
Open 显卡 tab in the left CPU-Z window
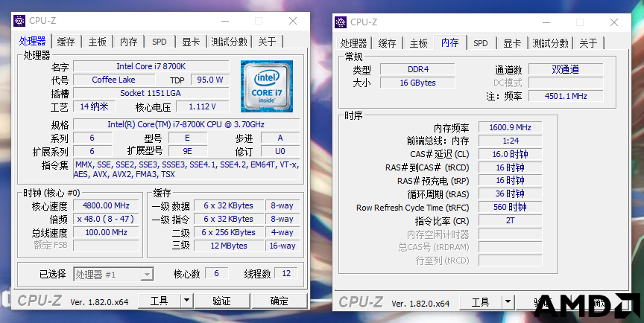[x=191, y=42]
